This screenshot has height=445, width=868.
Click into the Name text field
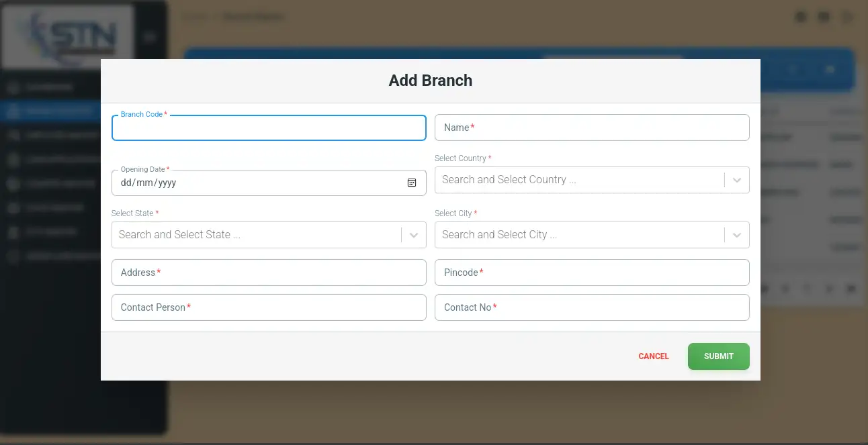pyautogui.click(x=591, y=128)
